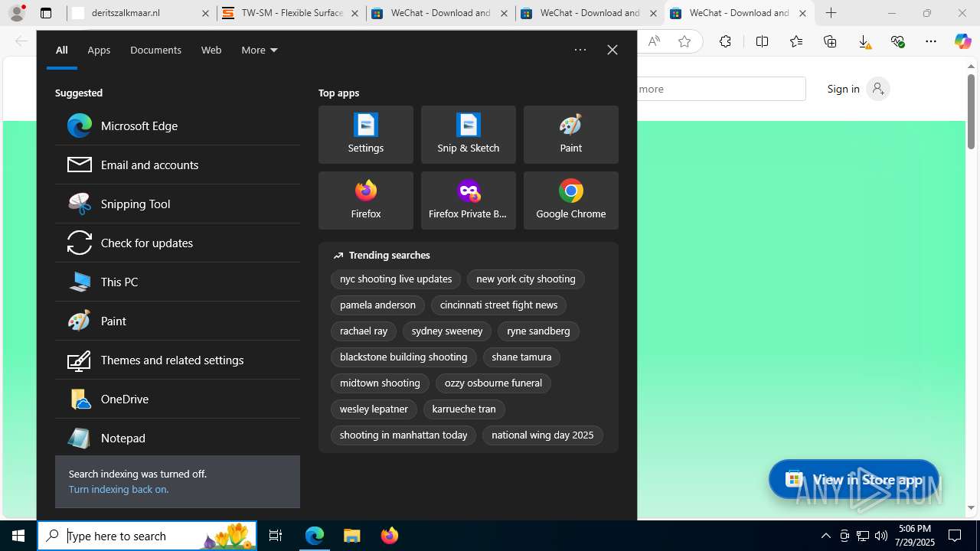Viewport: 980px width, 551px height.
Task: Search trending 'shooting in manhattan today'
Action: 403,435
